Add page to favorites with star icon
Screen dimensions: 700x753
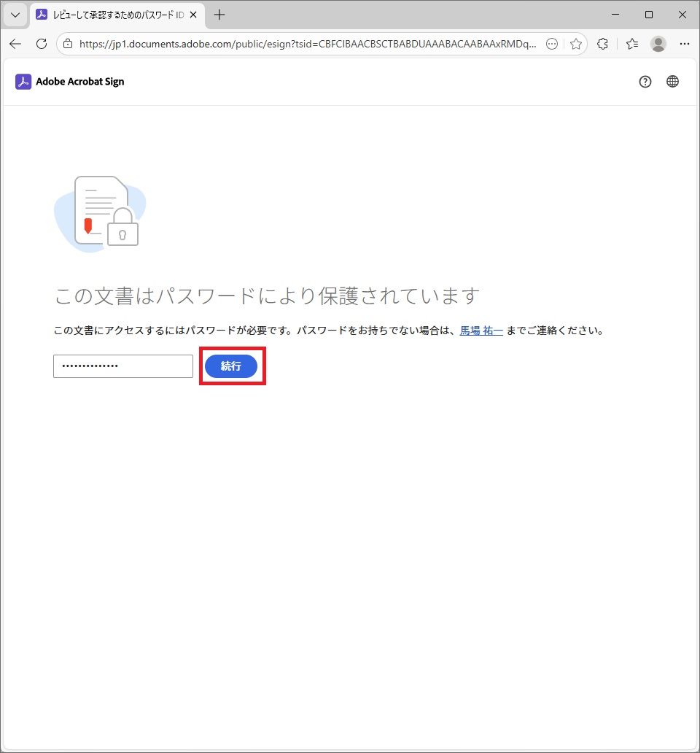tap(575, 44)
